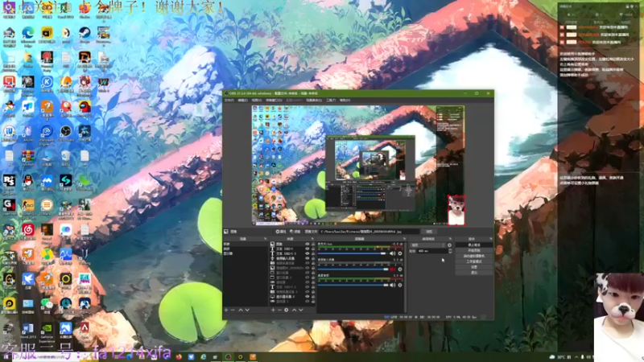Move selected scene down
The image size is (644, 362).
tap(247, 310)
